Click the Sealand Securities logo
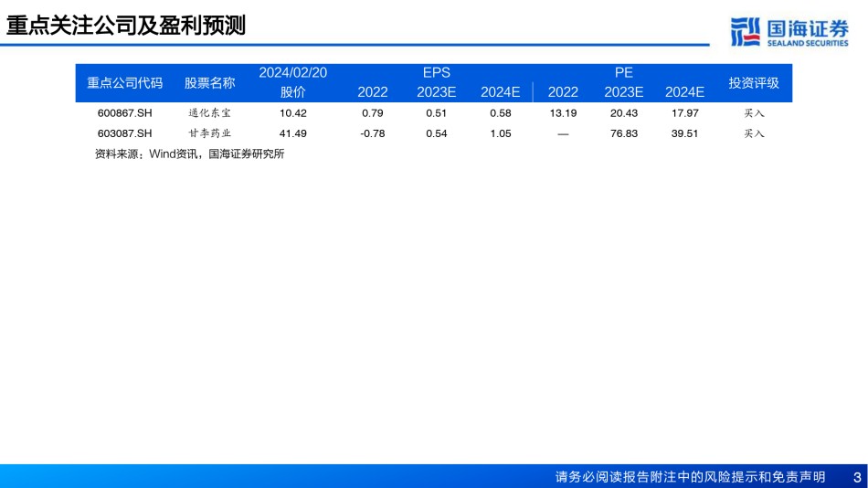The height and width of the screenshot is (488, 868). 789,32
